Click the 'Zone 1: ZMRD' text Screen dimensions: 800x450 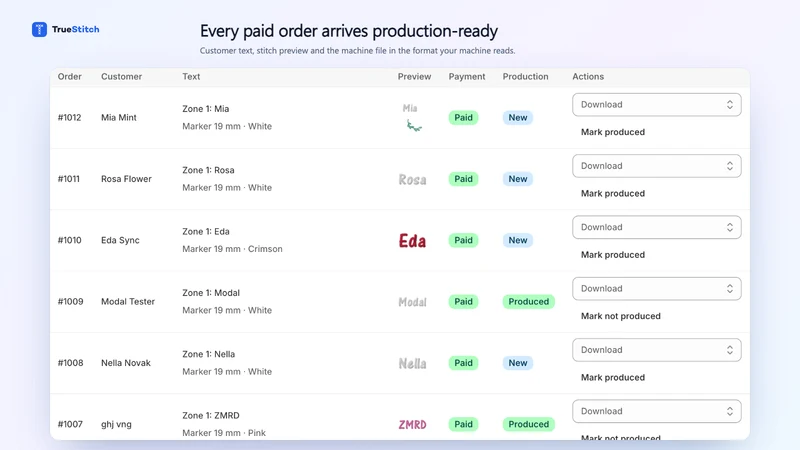point(211,415)
